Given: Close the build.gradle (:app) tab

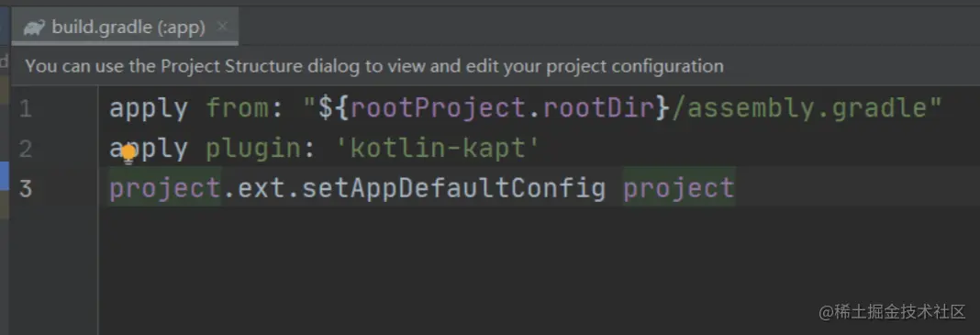Looking at the screenshot, I should pos(222,27).
